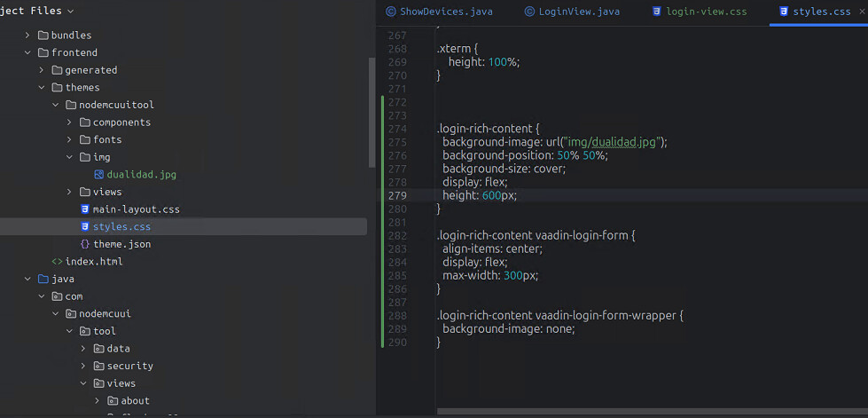
Task: Open the Project Files view dropdown
Action: pos(70,11)
